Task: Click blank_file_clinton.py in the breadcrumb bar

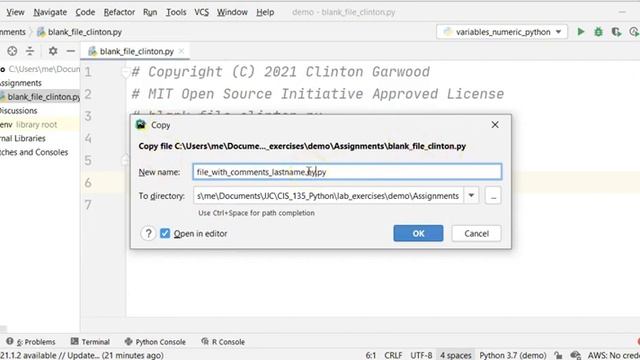Action: (x=80, y=32)
